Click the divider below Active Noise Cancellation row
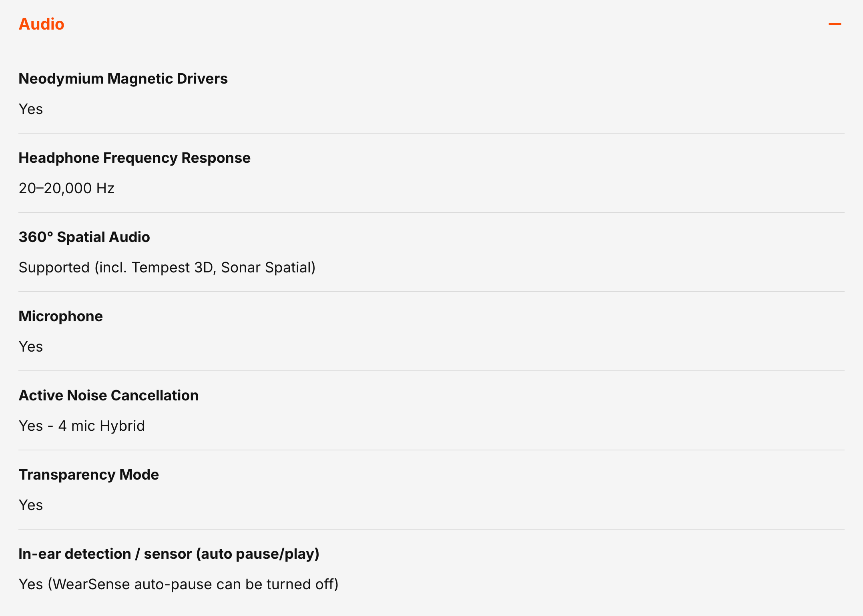 click(431, 450)
